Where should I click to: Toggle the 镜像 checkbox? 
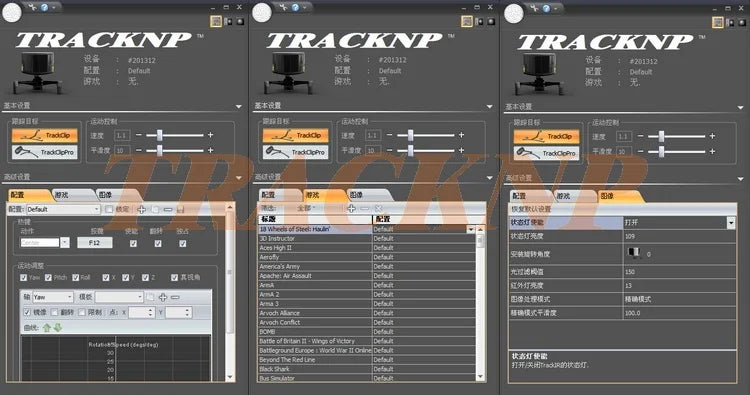tap(27, 312)
